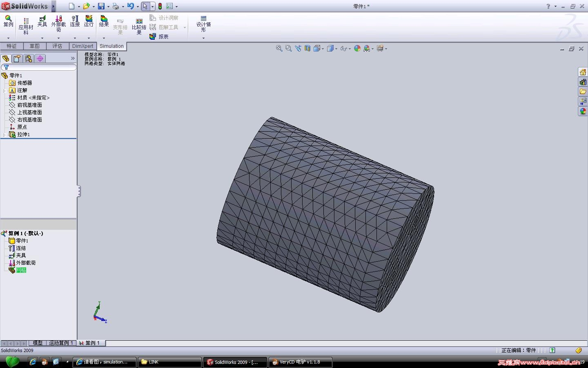
Task: Switch to FeatureManager design tree tab
Action: [x=6, y=58]
